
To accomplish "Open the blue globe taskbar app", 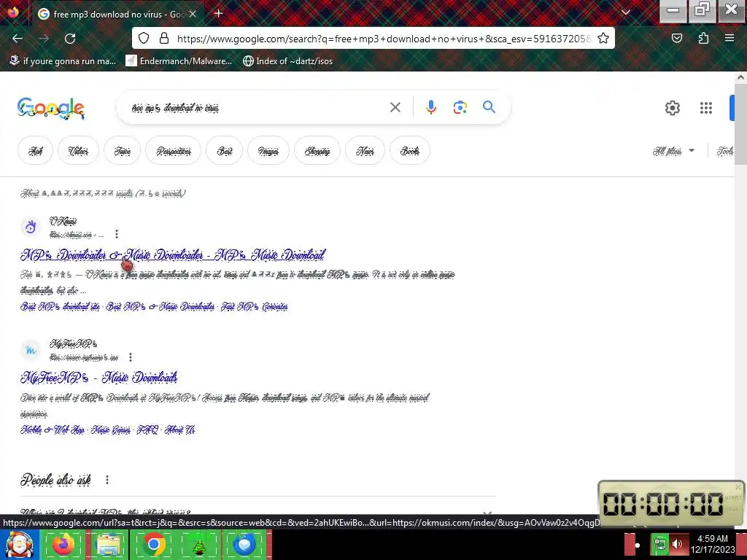I will (x=245, y=544).
